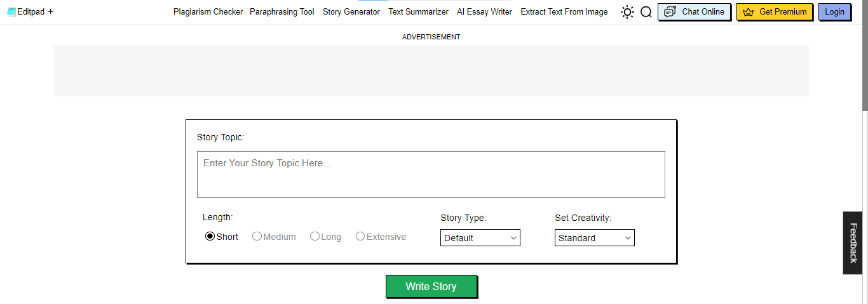Click the Editpad logo icon
This screenshot has width=868, height=304.
point(11,11)
